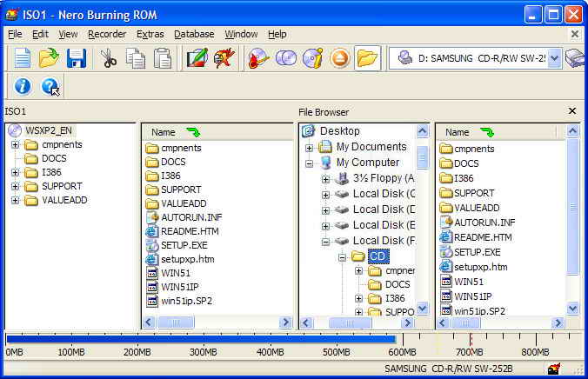Click the Cut scissors icon
This screenshot has height=379, width=588.
(x=109, y=58)
